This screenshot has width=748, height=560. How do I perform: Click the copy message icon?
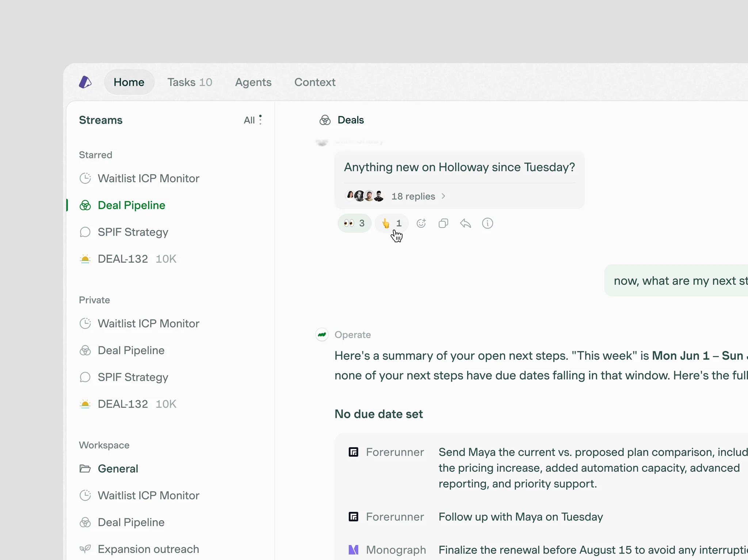point(443,223)
